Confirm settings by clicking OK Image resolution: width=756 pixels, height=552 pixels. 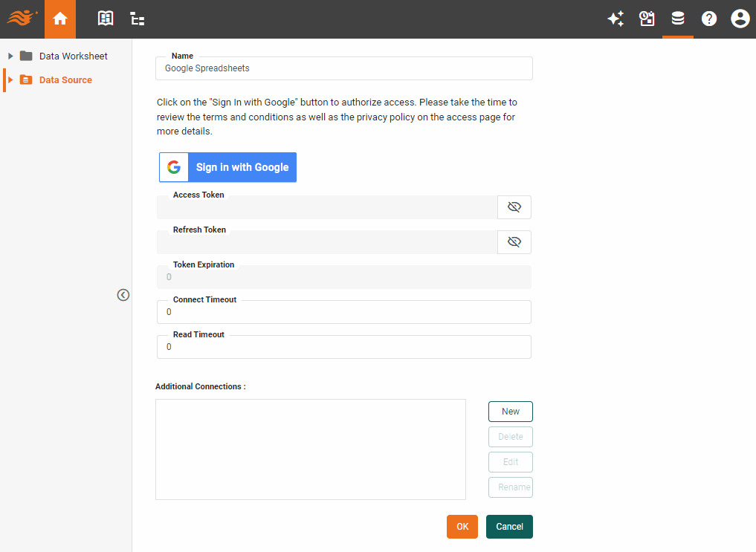(x=462, y=526)
